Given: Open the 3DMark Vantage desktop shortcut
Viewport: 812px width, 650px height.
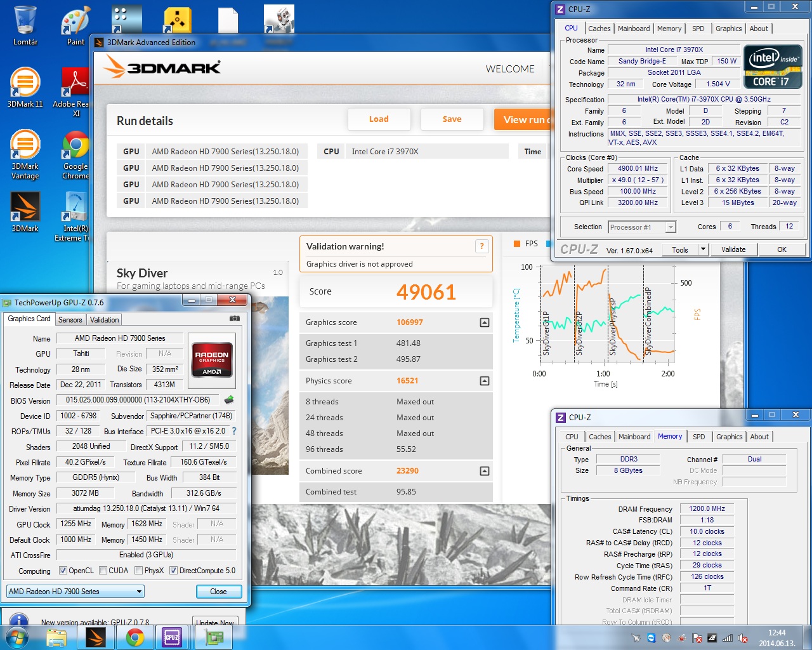Looking at the screenshot, I should click(25, 154).
